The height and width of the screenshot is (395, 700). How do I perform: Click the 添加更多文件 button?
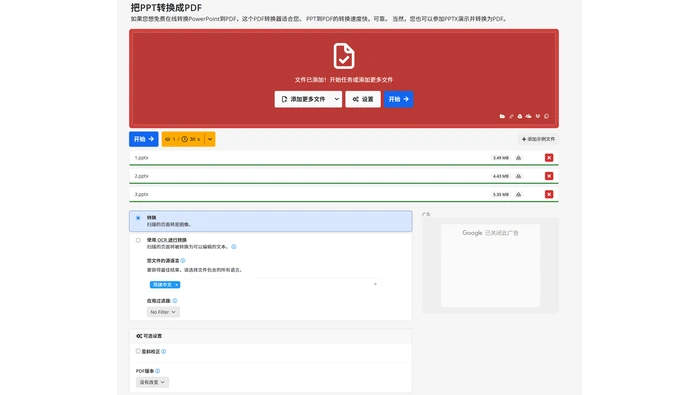(x=303, y=99)
